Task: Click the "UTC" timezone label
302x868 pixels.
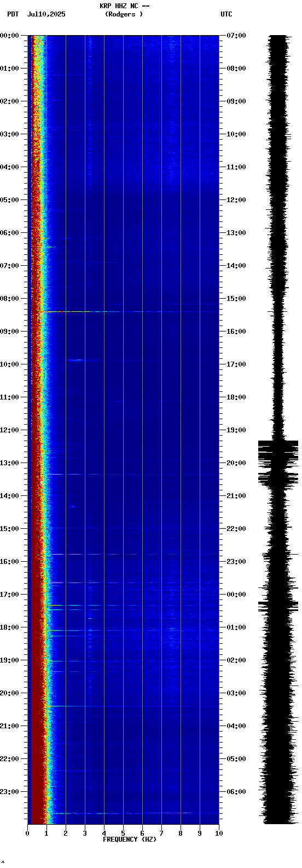Action: tap(226, 14)
